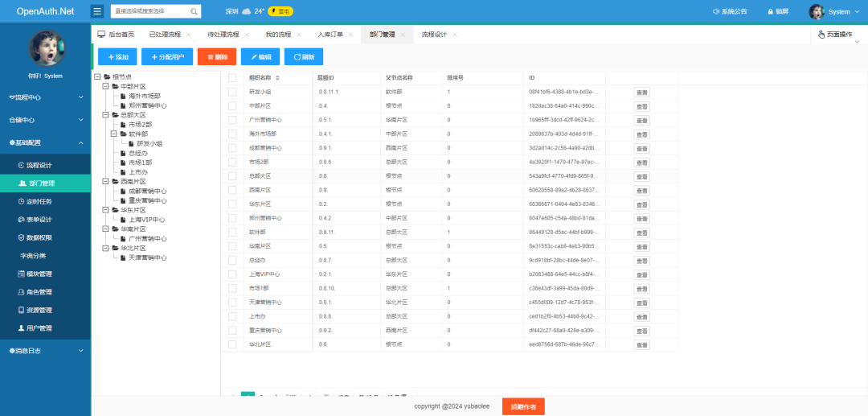The image size is (868, 416).
Task: Select 上海VIP中心 in the department tree
Action: 146,220
